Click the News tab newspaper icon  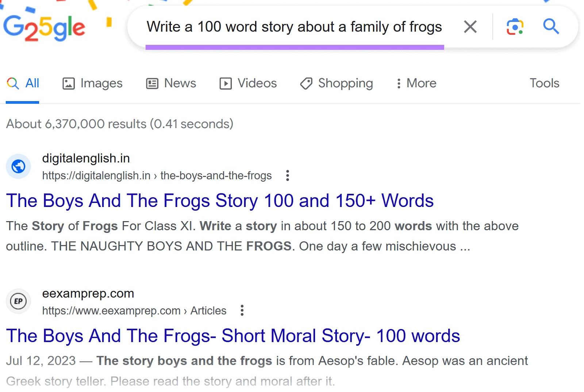tap(152, 83)
